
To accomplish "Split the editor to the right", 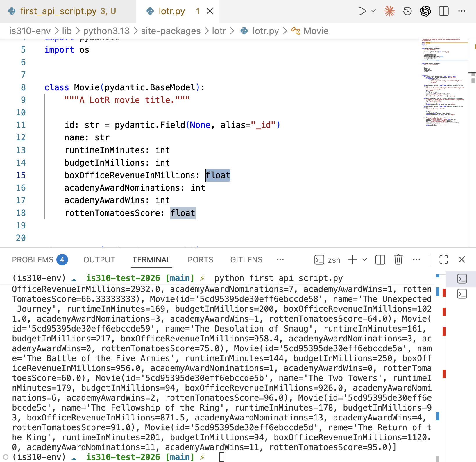I will (x=443, y=11).
